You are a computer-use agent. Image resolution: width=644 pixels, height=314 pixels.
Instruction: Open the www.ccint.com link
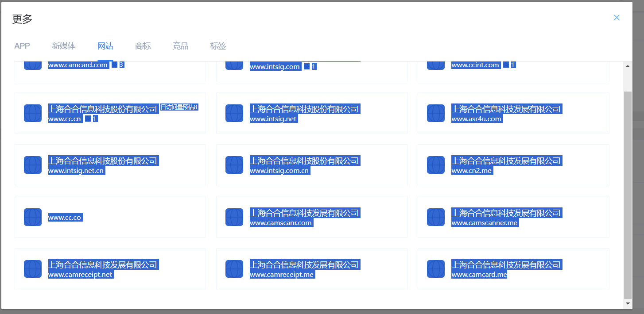pos(475,65)
